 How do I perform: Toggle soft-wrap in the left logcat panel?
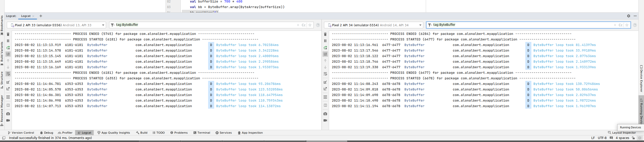pos(8,74)
